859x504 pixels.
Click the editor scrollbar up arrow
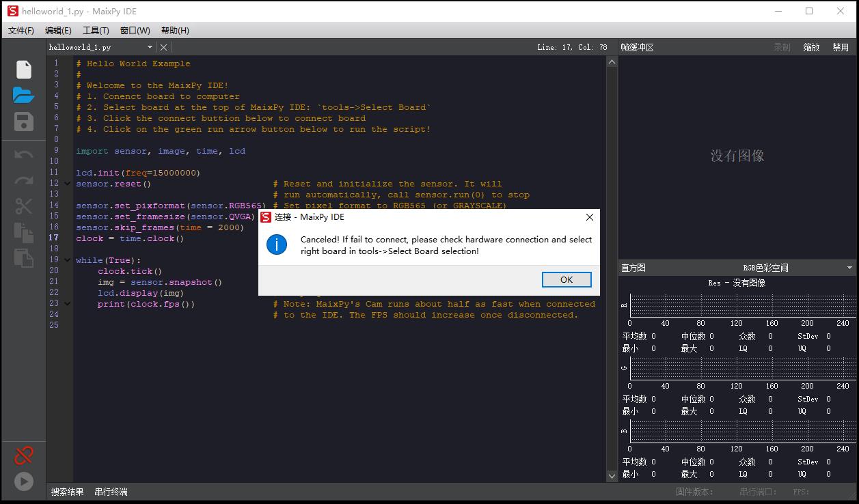point(612,61)
